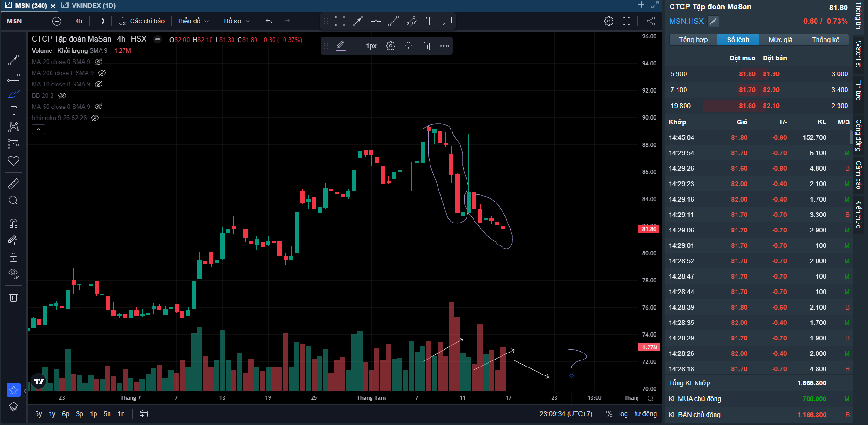Select the brush drawing tool
The image size is (868, 425).
(x=14, y=94)
